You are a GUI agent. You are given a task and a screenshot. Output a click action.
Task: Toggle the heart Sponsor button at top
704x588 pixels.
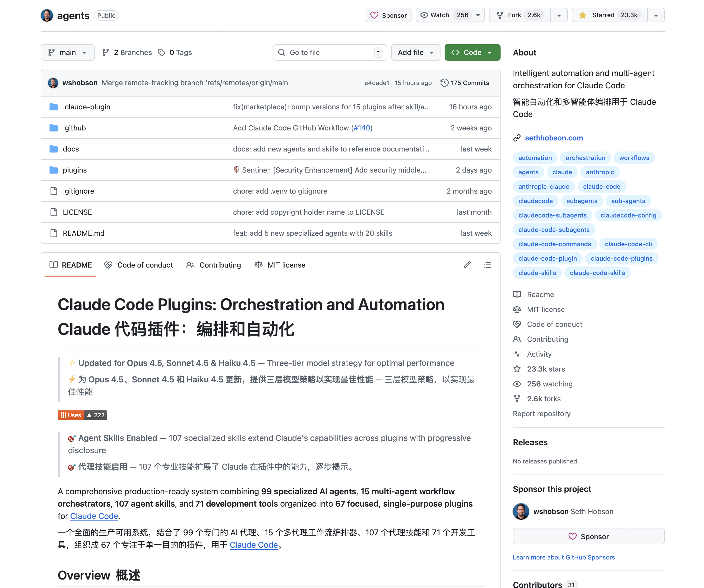click(388, 15)
